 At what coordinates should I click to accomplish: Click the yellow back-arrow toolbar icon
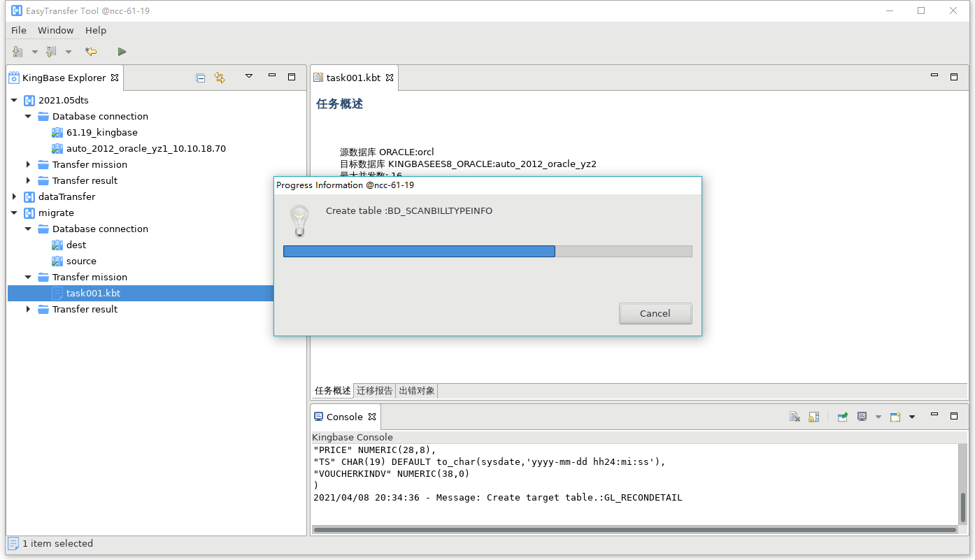[91, 52]
